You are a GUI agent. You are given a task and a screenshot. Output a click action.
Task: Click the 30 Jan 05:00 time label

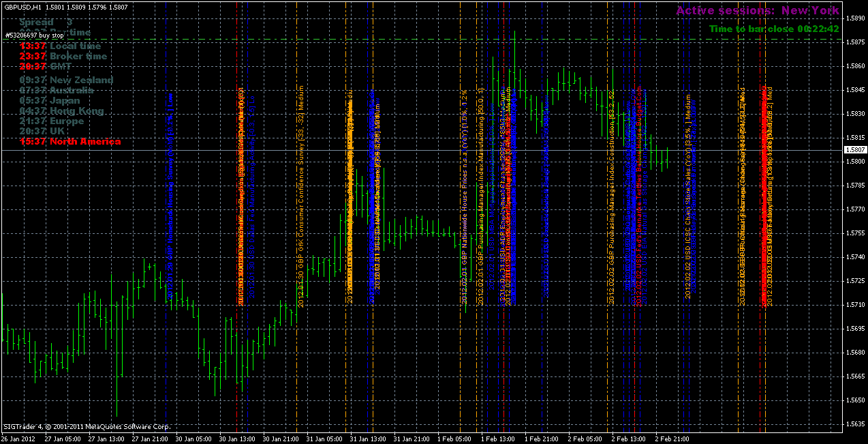pyautogui.click(x=194, y=439)
